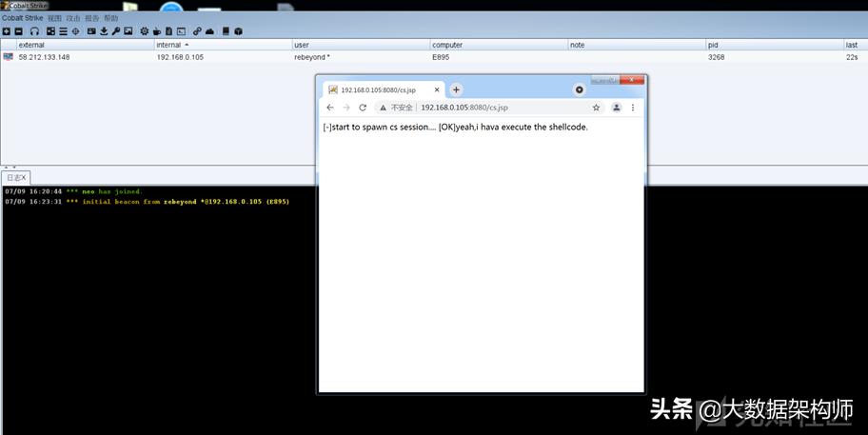
Task: Close the Chrome browser window
Action: (632, 80)
